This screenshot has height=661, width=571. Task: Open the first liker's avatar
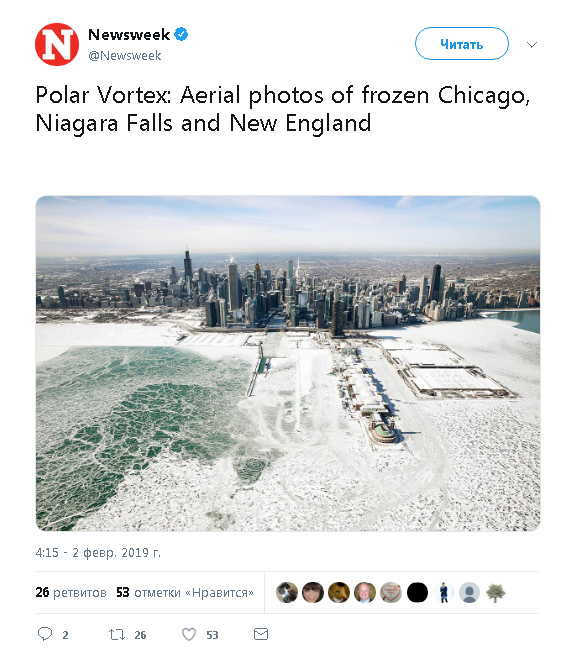pos(287,592)
